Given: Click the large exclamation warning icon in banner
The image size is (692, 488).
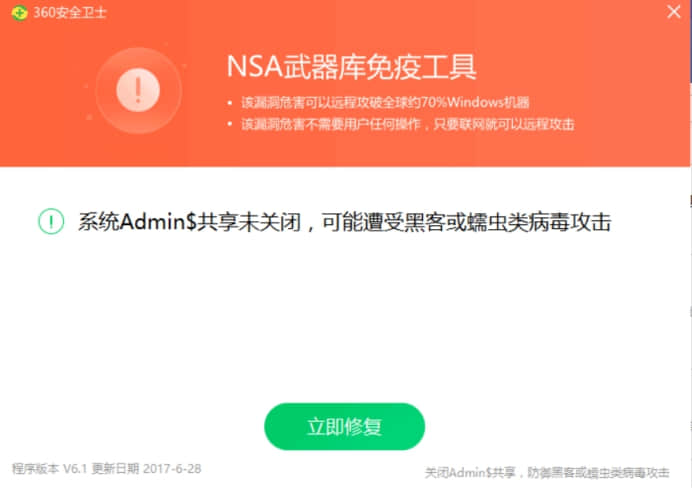Looking at the screenshot, I should click(x=138, y=90).
